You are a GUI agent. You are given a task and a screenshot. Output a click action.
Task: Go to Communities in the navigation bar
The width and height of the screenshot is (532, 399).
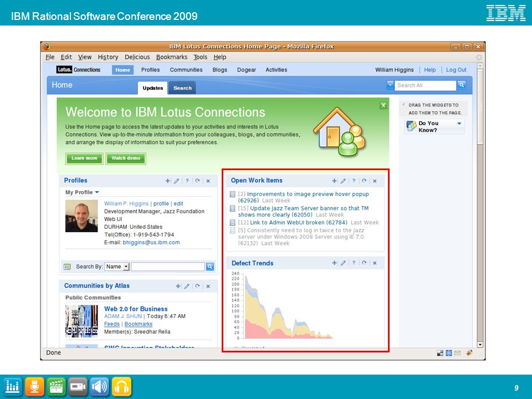pos(186,70)
